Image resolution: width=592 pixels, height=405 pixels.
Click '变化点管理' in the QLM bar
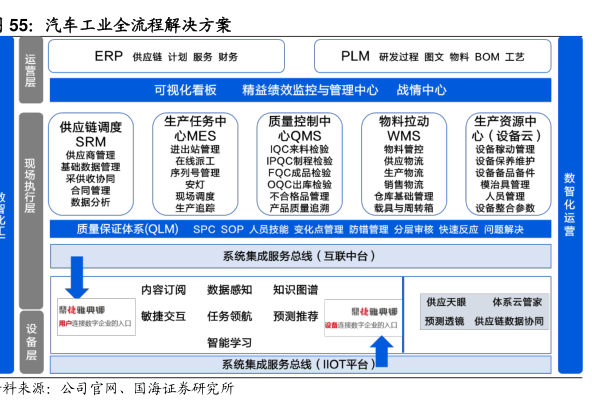[319, 229]
